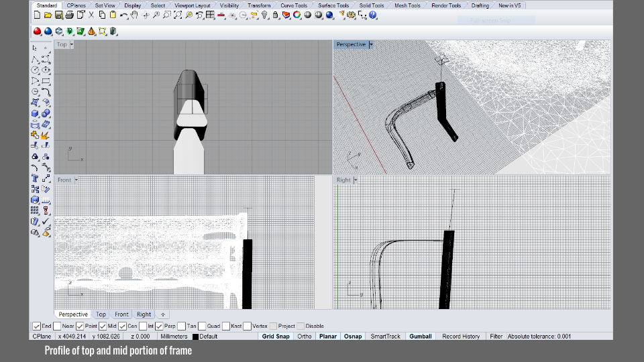Click the Hide objects lightbulb icon
This screenshot has width=644, height=362.
tap(265, 15)
